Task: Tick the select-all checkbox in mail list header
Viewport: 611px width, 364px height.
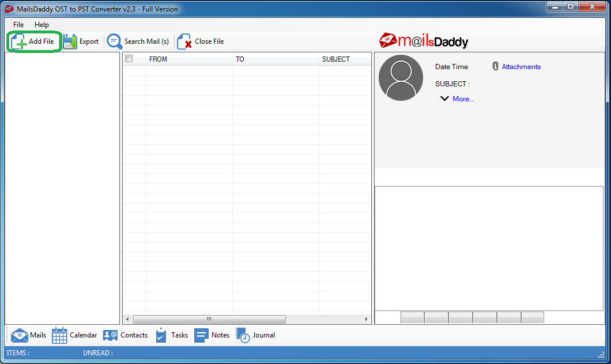Action: 129,59
